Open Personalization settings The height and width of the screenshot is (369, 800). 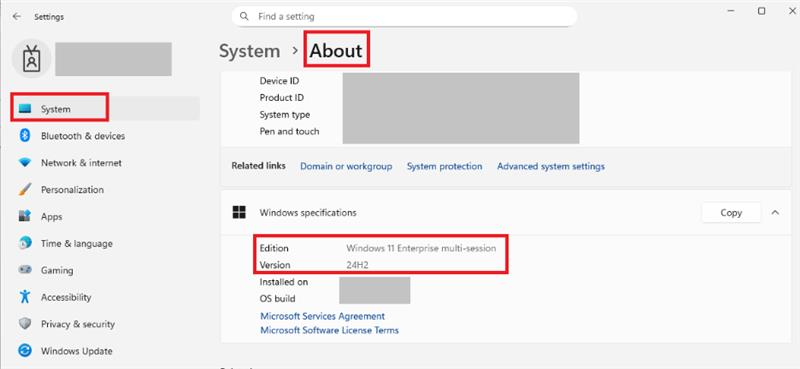[72, 189]
